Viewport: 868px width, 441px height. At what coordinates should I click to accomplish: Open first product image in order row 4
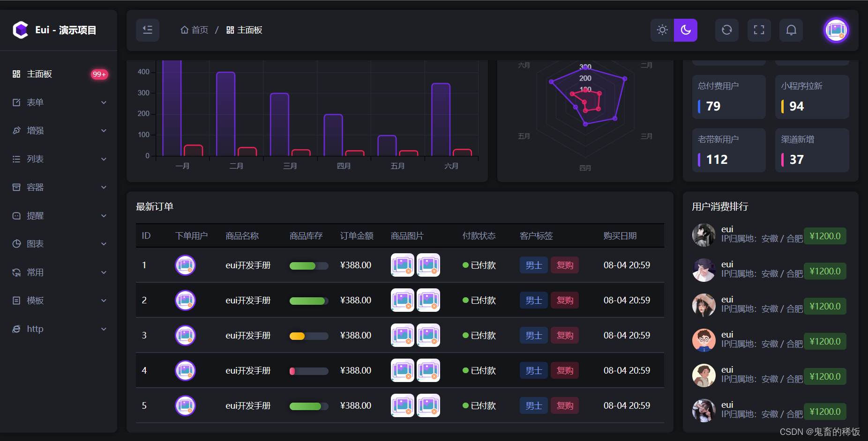403,370
